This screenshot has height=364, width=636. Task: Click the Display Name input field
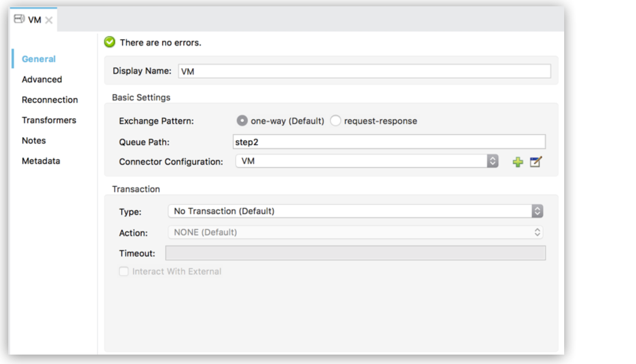tap(365, 71)
